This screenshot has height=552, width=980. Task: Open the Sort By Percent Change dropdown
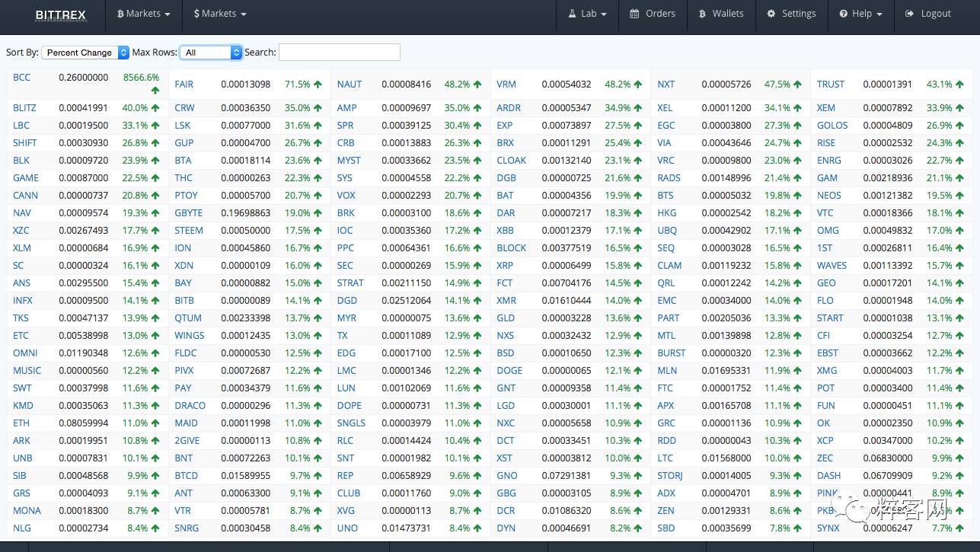coord(85,53)
